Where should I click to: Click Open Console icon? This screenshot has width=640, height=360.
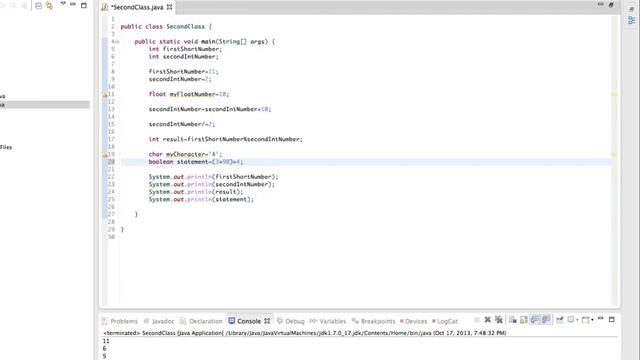click(x=586, y=320)
